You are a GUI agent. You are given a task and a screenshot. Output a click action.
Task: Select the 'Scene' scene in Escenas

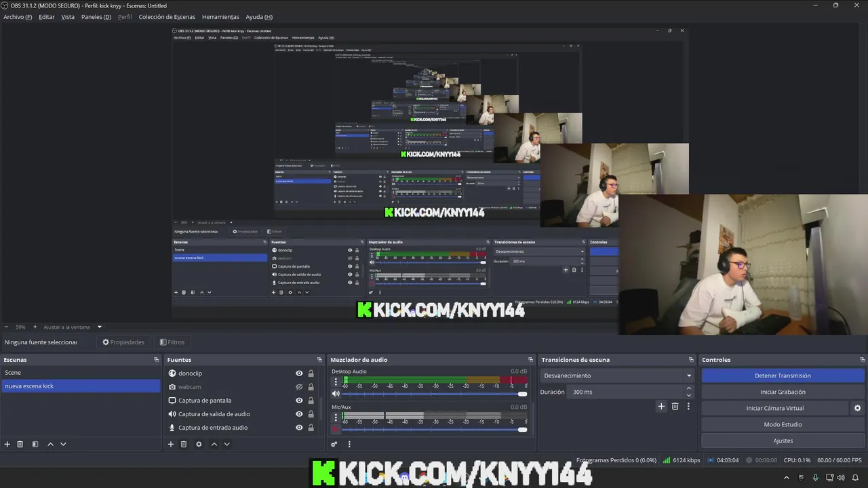[80, 373]
